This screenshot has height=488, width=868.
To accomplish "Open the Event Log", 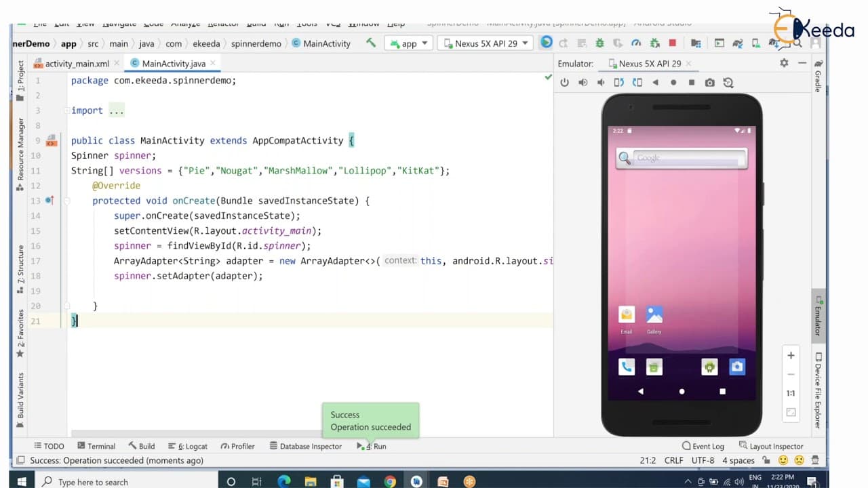I will (x=703, y=446).
